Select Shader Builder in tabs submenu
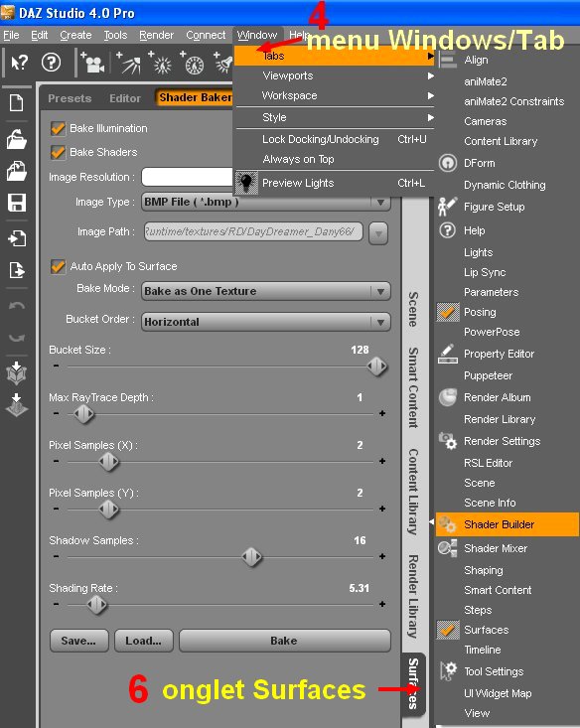This screenshot has width=580, height=728. coord(507,524)
